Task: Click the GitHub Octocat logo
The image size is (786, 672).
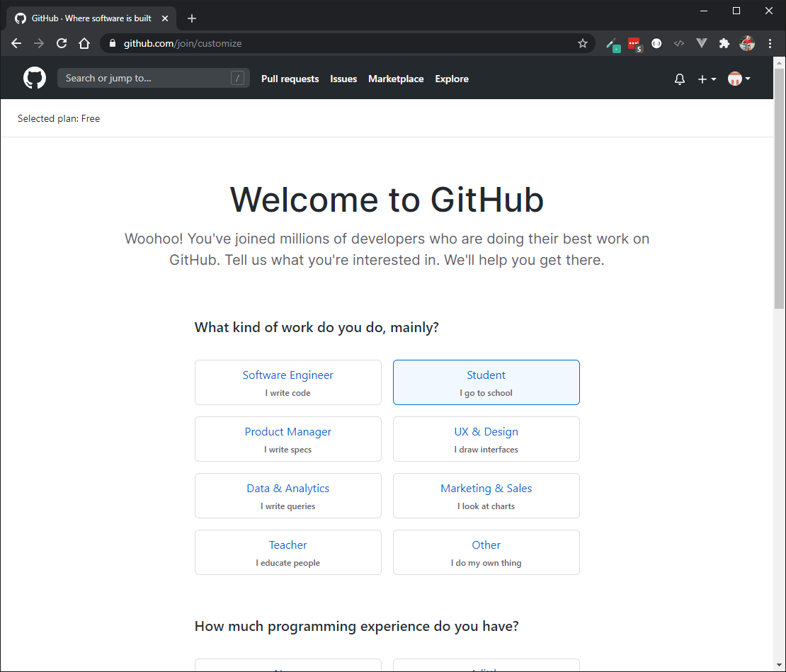Action: [x=35, y=78]
